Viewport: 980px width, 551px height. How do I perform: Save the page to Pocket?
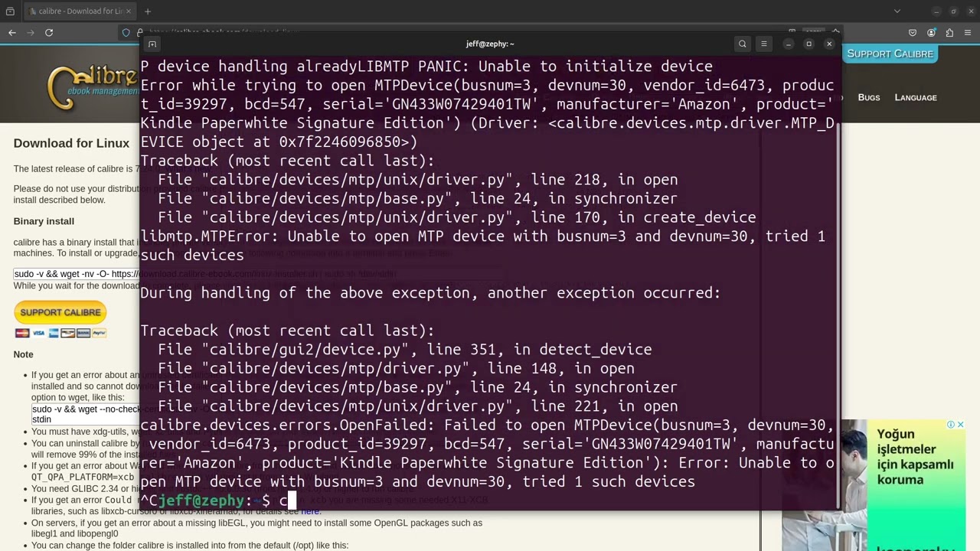pyautogui.click(x=913, y=32)
